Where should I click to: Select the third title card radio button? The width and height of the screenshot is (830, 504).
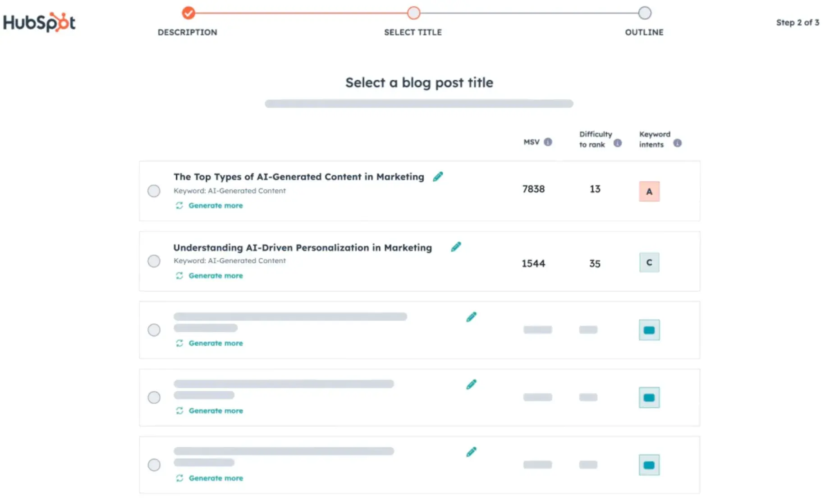tap(154, 330)
